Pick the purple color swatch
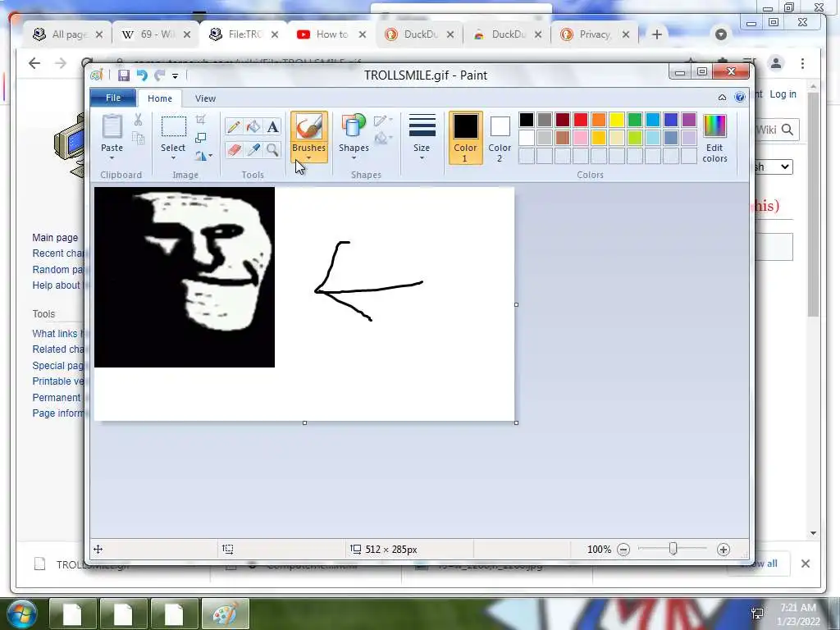 [x=689, y=120]
